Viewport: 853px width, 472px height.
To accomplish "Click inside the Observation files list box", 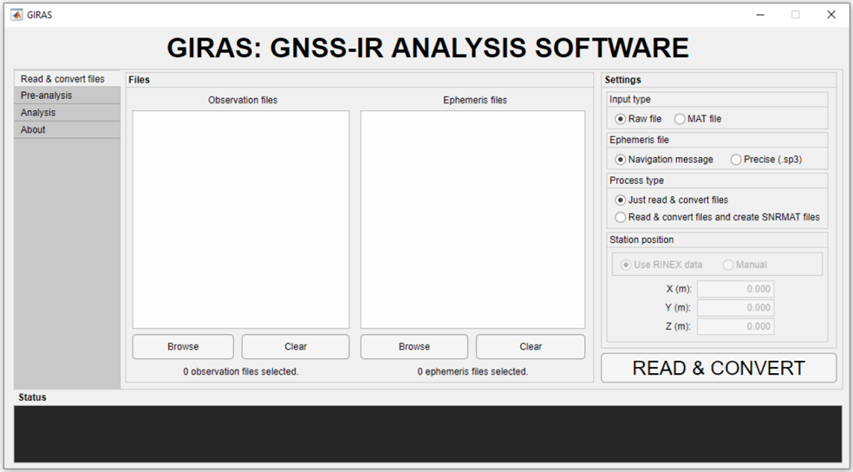I will 241,219.
